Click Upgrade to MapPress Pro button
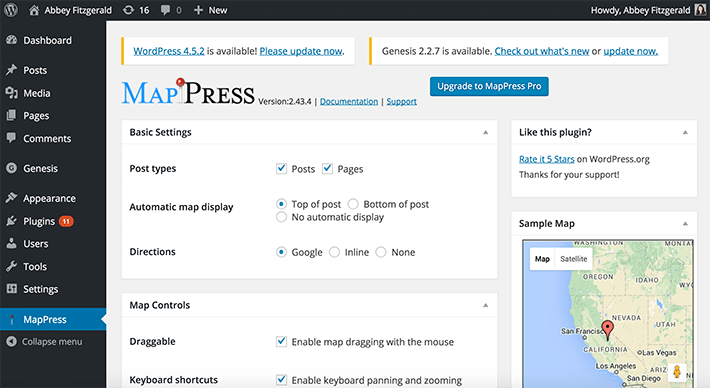 coord(489,86)
